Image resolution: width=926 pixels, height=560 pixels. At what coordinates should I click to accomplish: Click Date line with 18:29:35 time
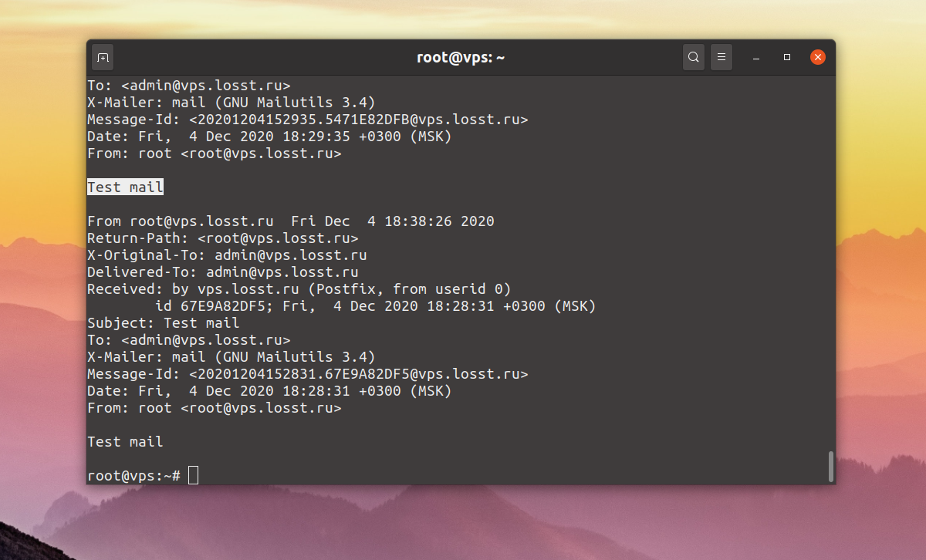269,137
